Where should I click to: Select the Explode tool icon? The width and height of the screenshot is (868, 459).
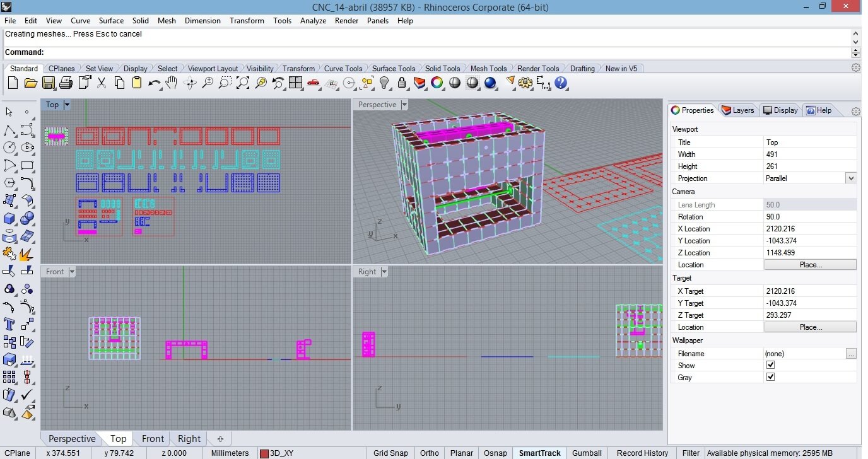click(x=27, y=254)
